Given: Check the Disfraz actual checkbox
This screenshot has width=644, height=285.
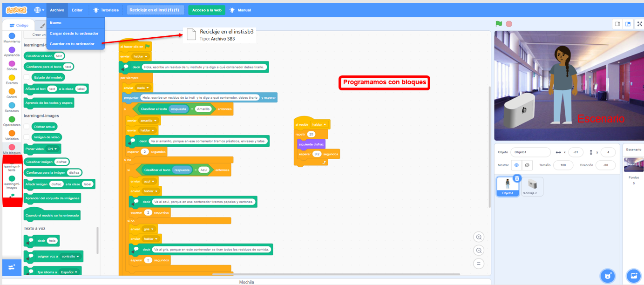Looking at the screenshot, I should [x=27, y=126].
